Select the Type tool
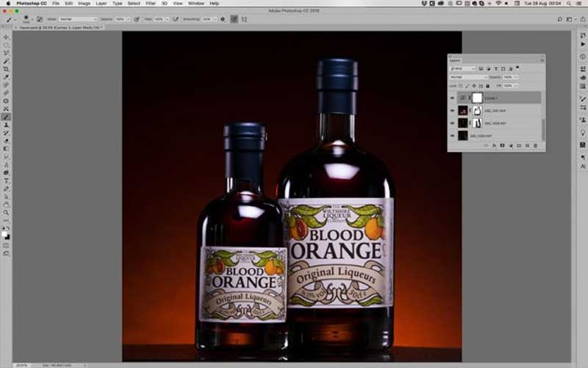Image resolution: width=588 pixels, height=368 pixels. coord(6,180)
